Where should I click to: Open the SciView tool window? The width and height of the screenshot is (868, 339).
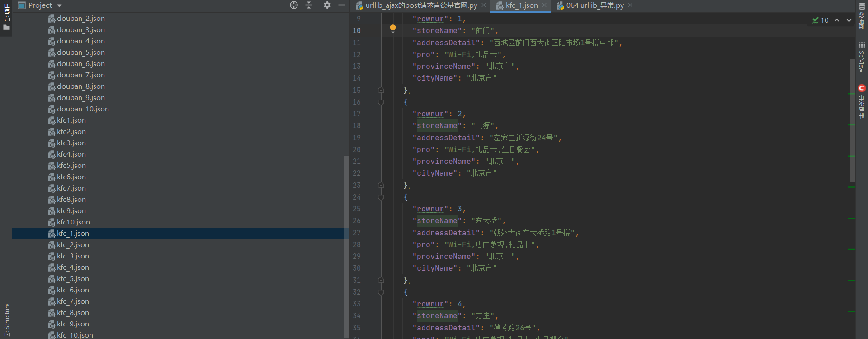(x=862, y=57)
